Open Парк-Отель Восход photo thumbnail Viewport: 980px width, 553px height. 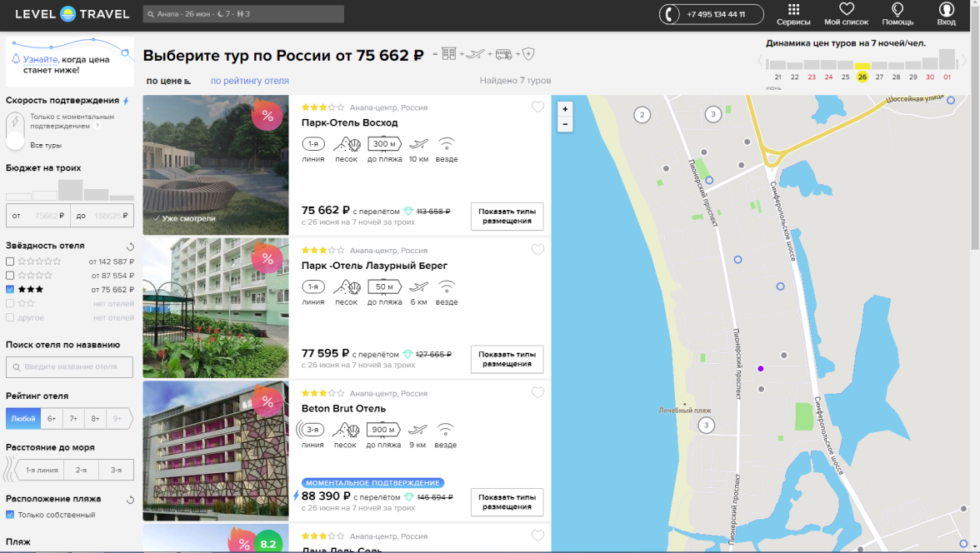click(x=216, y=165)
